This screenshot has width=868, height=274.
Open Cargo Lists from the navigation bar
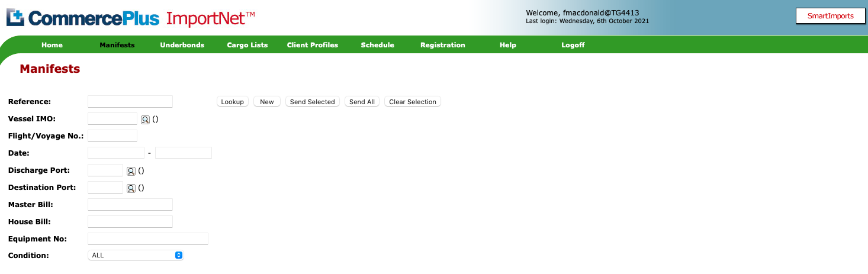247,45
